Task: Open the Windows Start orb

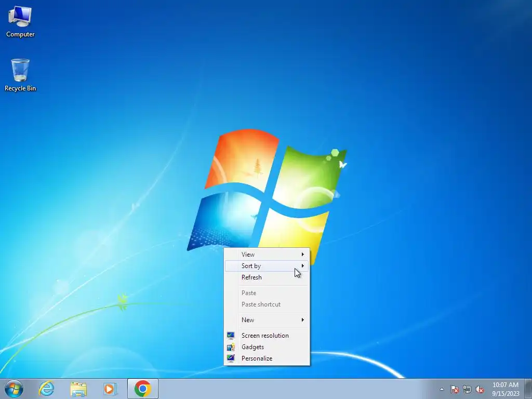Action: (14, 389)
